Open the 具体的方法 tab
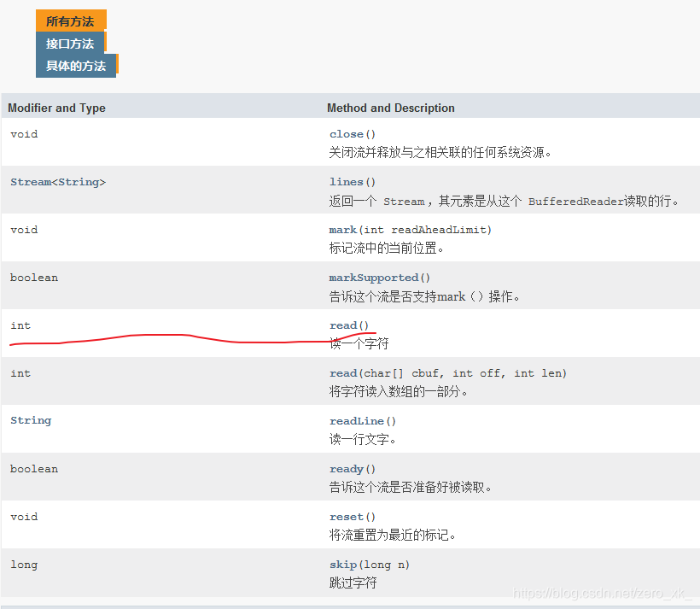Screen dimensions: 700x609 pyautogui.click(x=75, y=64)
